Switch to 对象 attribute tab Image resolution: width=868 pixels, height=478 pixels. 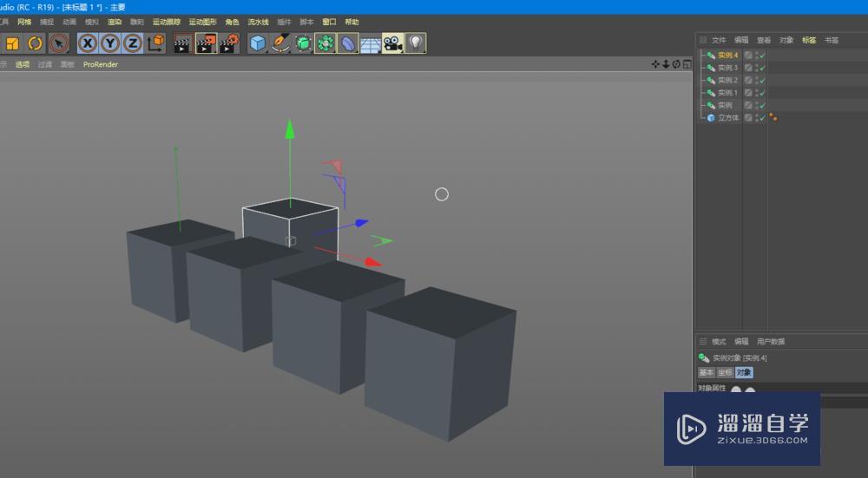coord(744,373)
